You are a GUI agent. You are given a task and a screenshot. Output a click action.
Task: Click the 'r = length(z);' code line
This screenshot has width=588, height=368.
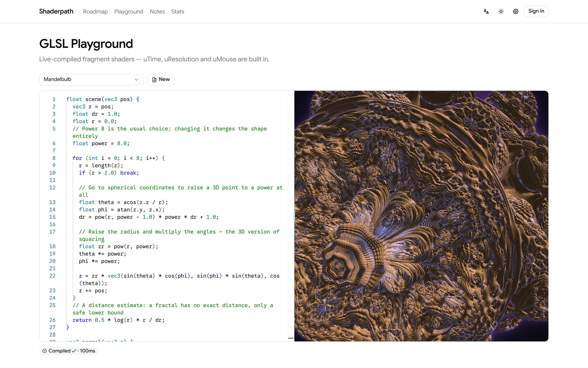coord(101,166)
